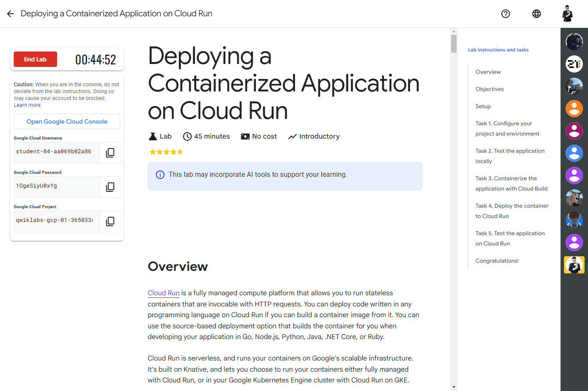
Task: Click the scrollbar down arrow
Action: point(454,387)
